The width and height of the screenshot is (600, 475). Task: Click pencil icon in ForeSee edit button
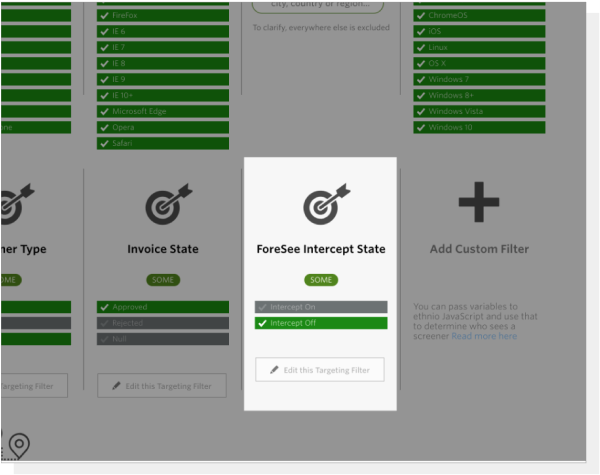pos(275,370)
